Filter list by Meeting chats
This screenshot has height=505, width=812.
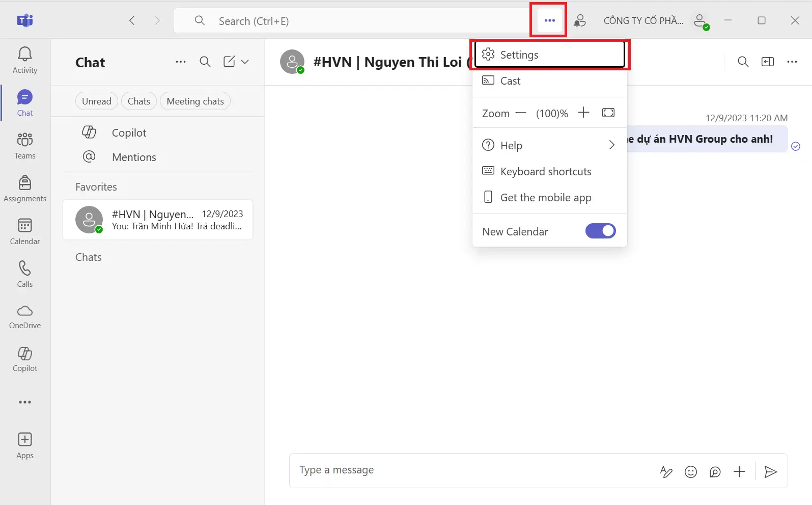click(195, 101)
